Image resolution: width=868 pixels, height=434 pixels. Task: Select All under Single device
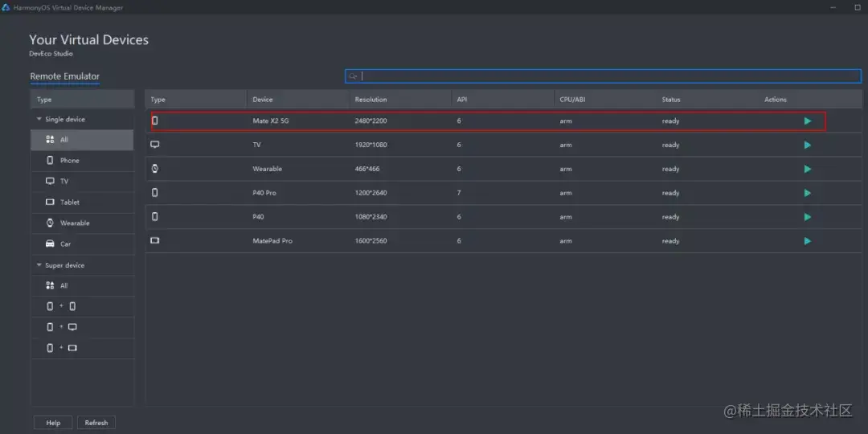[x=82, y=140]
